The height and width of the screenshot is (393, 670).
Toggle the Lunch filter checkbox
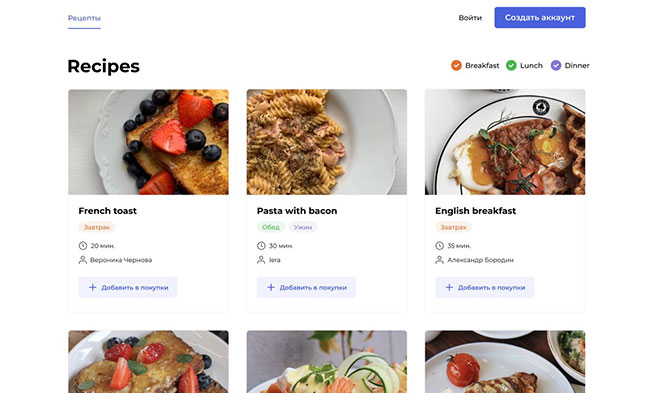coord(511,65)
